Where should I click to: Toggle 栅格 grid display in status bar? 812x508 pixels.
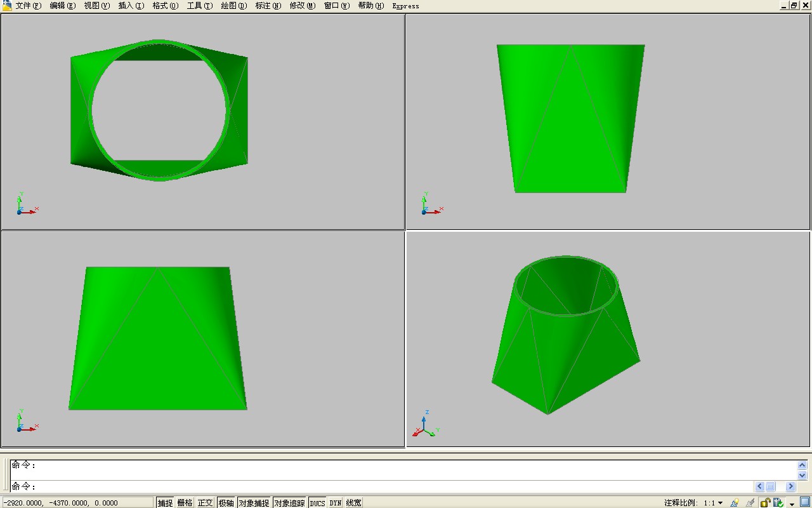[x=185, y=503]
